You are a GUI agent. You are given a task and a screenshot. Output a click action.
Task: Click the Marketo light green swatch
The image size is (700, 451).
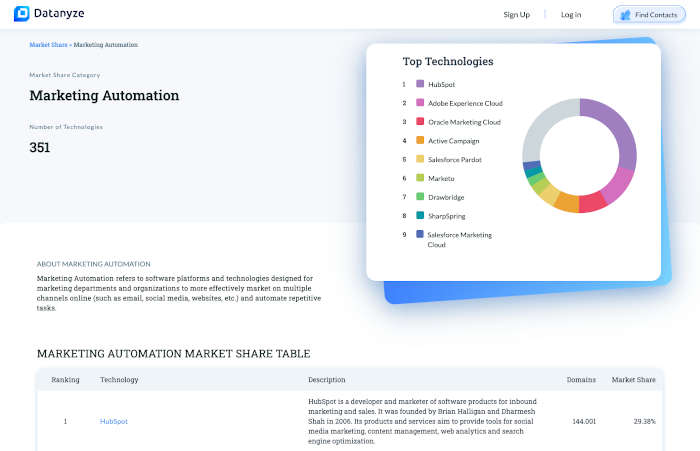click(420, 177)
